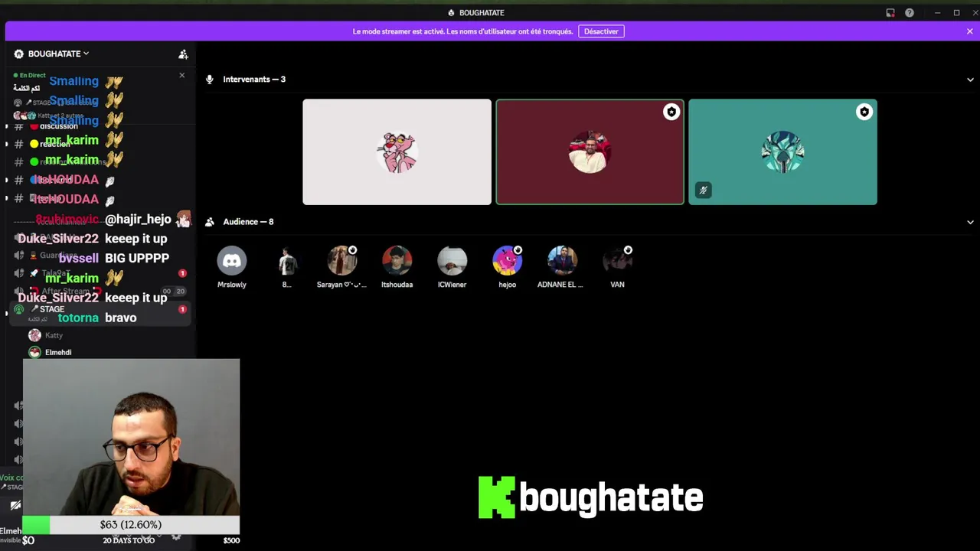Click the stage icon beside STAGE channel
The width and height of the screenshot is (980, 551).
click(19, 309)
